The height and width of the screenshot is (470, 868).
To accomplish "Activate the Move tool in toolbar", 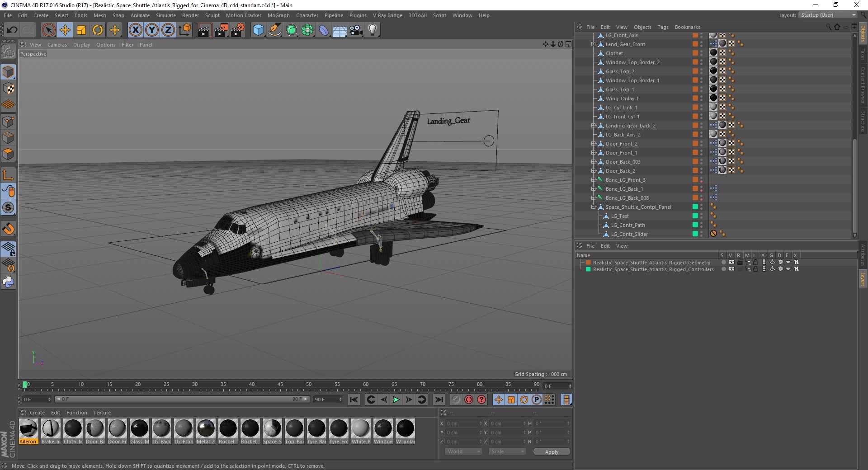I will [65, 30].
